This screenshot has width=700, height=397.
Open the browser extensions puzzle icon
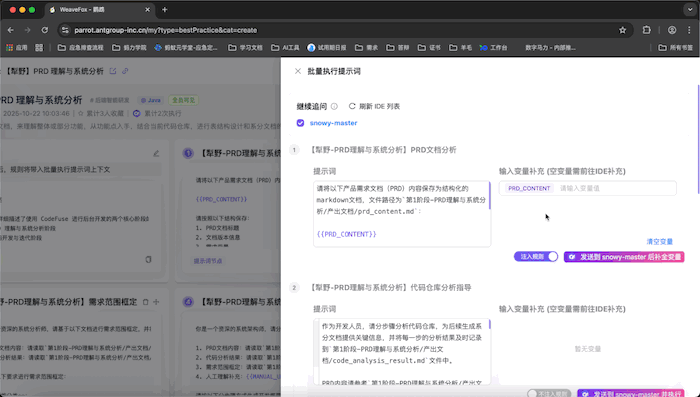click(x=646, y=30)
